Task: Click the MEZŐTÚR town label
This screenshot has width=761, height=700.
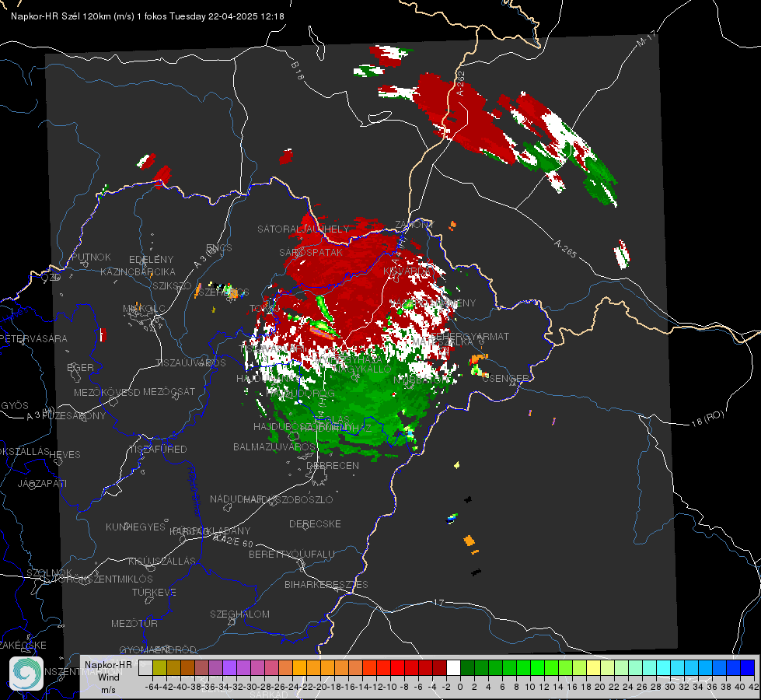Action: pyautogui.click(x=134, y=623)
